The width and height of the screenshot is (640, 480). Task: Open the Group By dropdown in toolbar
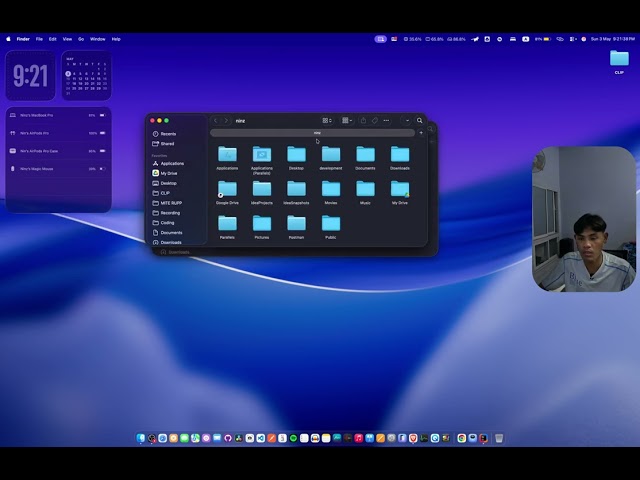point(347,120)
